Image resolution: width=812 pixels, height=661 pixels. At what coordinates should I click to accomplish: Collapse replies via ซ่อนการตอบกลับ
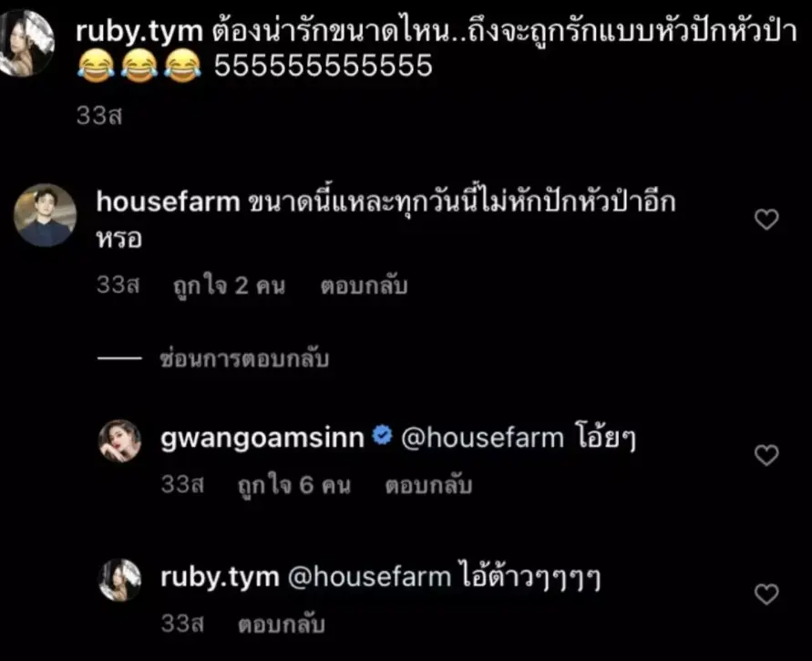tap(244, 358)
